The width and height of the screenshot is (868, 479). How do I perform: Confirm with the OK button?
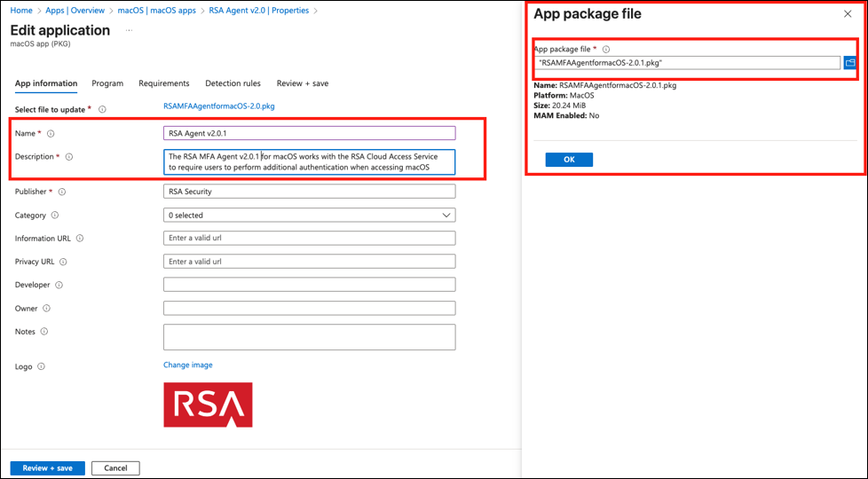(569, 160)
